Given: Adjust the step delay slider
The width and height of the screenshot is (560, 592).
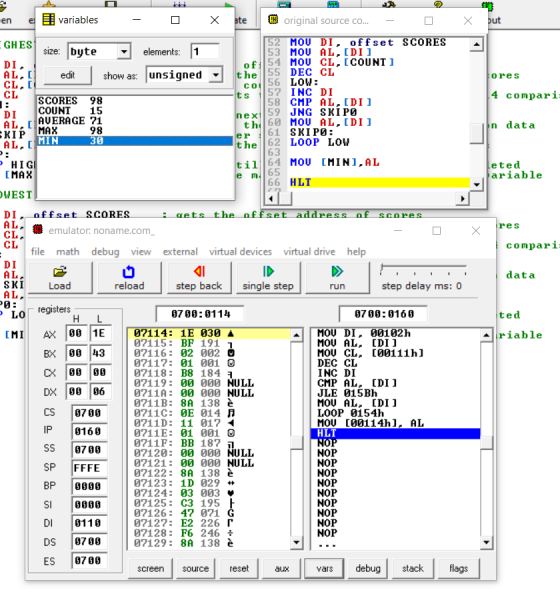Looking at the screenshot, I should pos(382,269).
